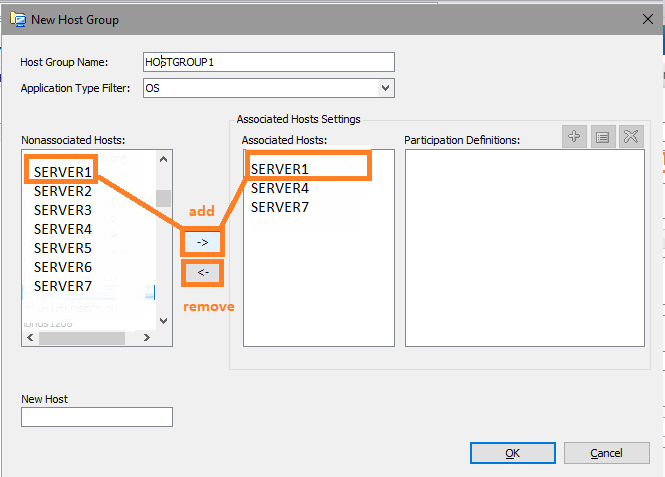Screen dimensions: 665x477
Task: Select SERVER5 in Nonassociated Hosts list
Action: click(x=62, y=248)
